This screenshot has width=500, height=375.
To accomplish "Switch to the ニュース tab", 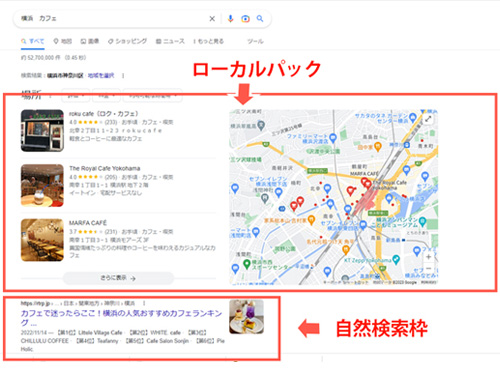I will [x=170, y=41].
